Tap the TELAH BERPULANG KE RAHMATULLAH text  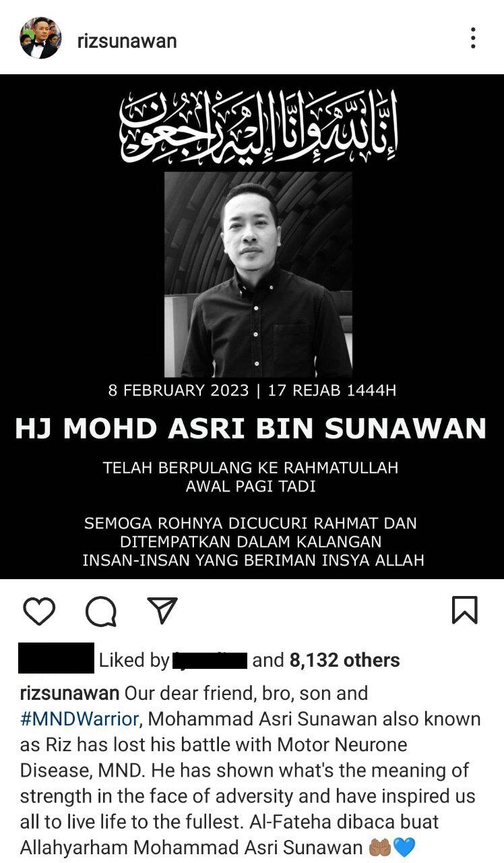(251, 467)
